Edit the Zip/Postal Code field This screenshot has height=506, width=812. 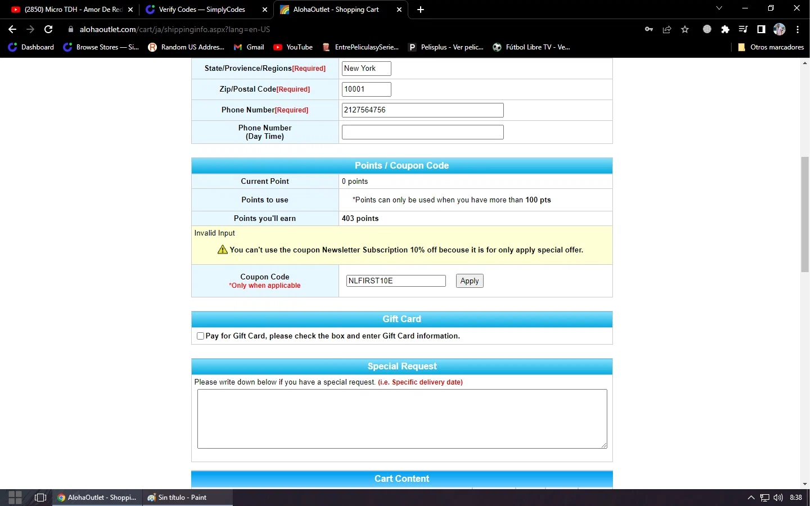[x=367, y=89]
